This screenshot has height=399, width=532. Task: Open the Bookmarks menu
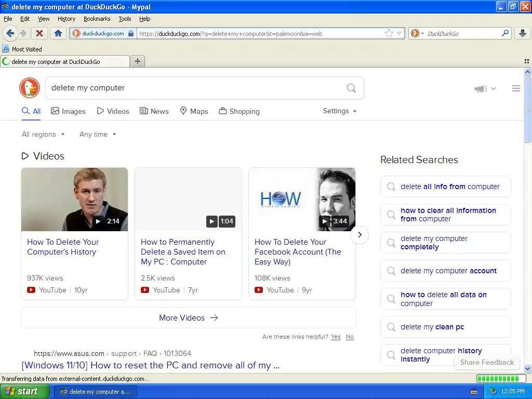click(x=97, y=19)
